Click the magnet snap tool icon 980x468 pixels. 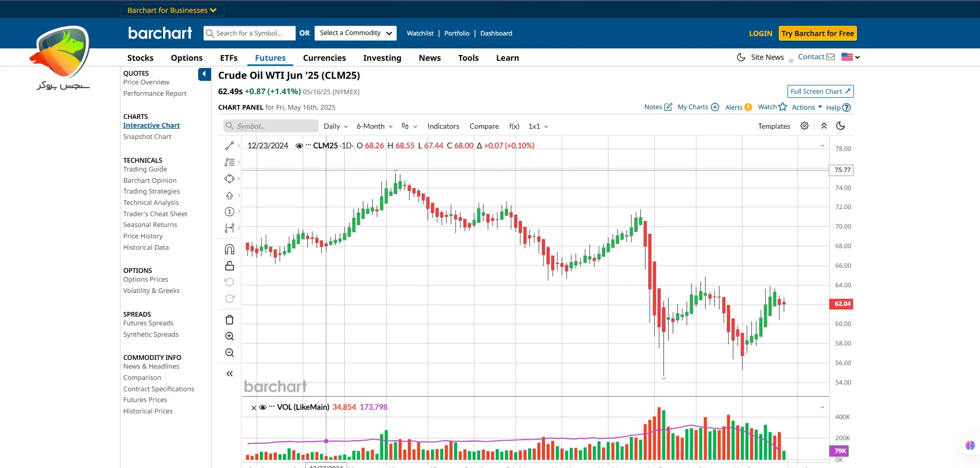coord(230,250)
